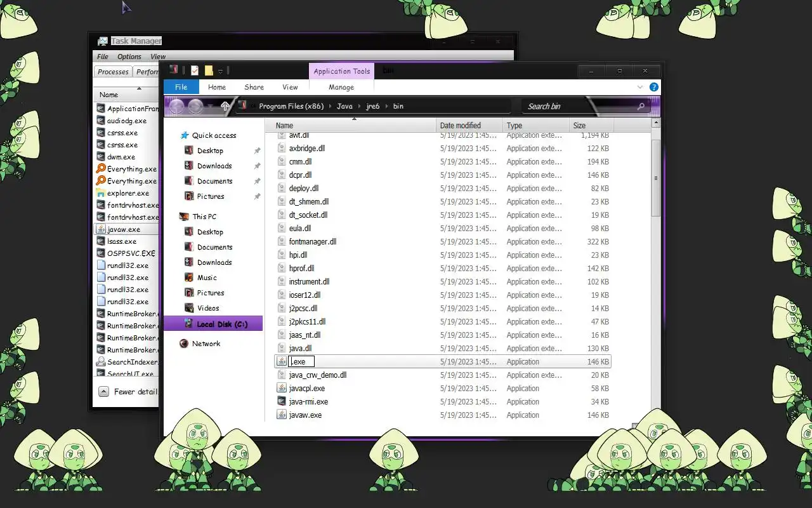Image resolution: width=812 pixels, height=508 pixels.
Task: Open Task Manager File menu
Action: point(103,57)
